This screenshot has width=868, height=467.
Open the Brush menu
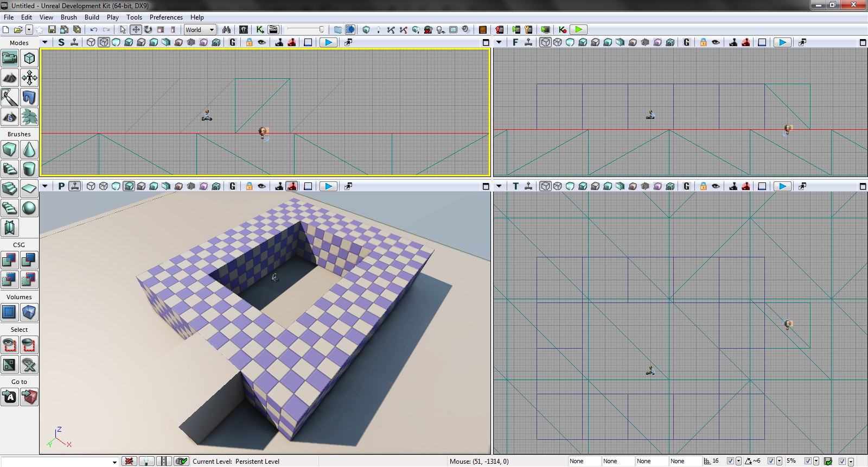69,17
